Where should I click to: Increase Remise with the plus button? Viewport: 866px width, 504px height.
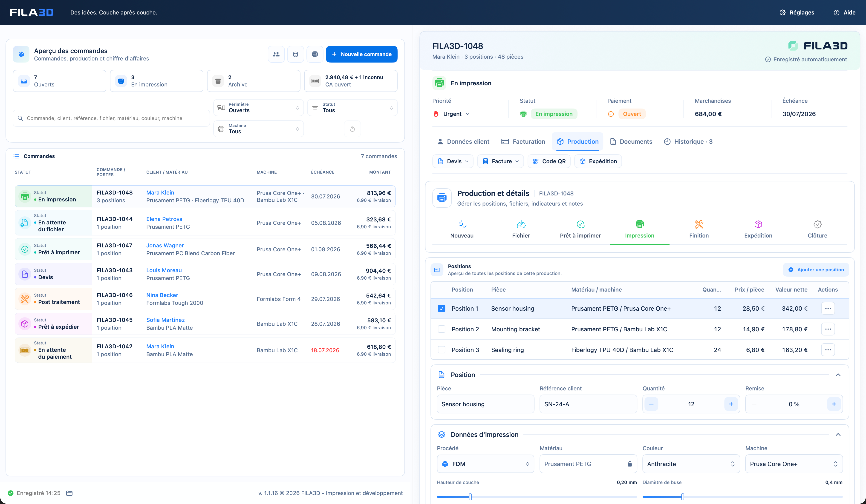(834, 404)
